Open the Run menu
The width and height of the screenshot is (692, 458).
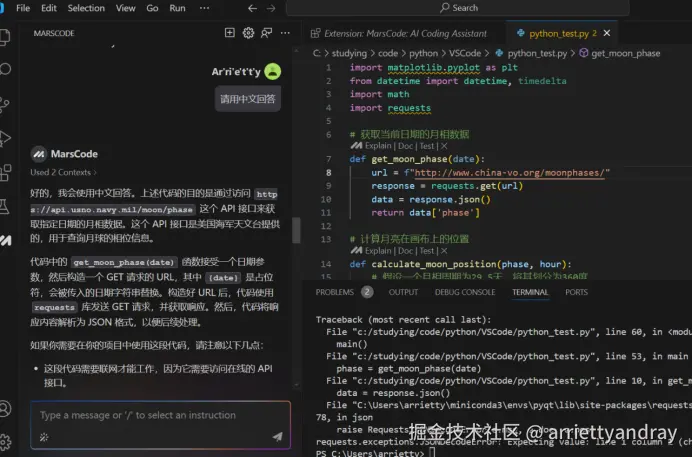click(x=177, y=8)
